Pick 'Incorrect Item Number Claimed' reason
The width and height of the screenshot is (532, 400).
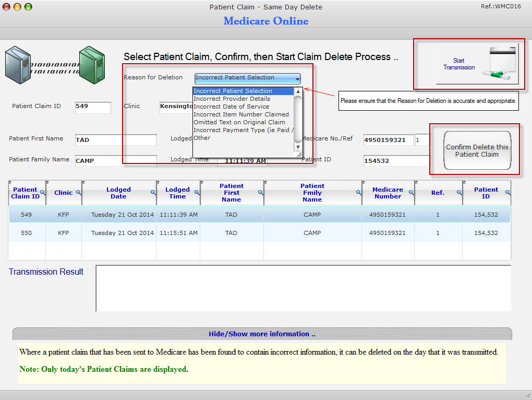(243, 114)
